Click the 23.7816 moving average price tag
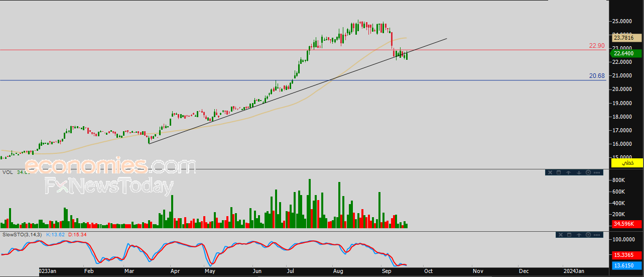Viewport: 644px width, 277px height. tap(626, 38)
